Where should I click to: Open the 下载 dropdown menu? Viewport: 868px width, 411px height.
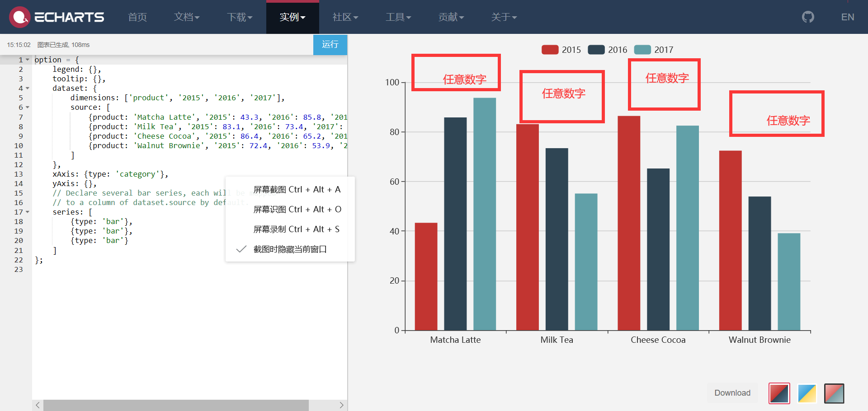(240, 17)
